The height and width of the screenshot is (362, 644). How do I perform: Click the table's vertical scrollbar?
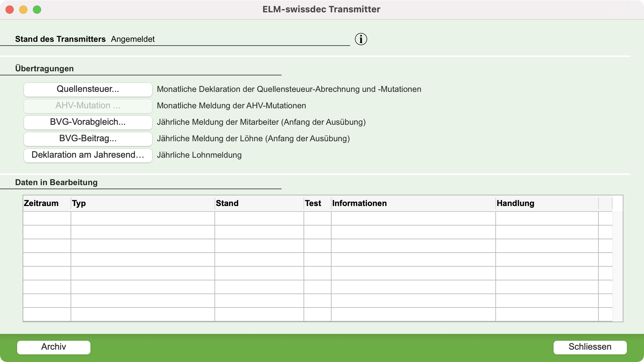coord(618,266)
